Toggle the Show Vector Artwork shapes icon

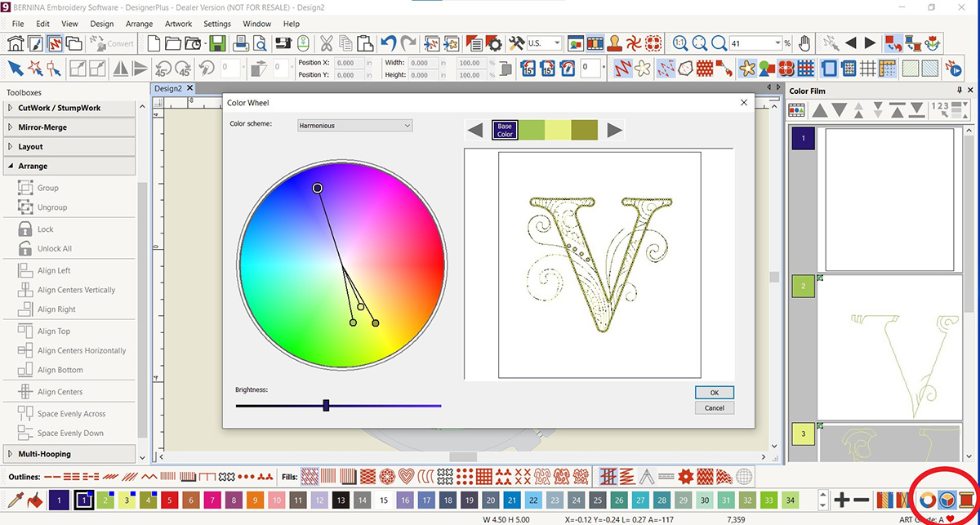766,68
